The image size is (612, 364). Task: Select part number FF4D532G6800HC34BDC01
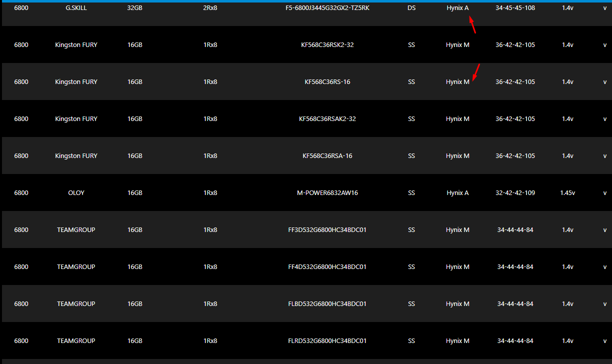coord(327,267)
